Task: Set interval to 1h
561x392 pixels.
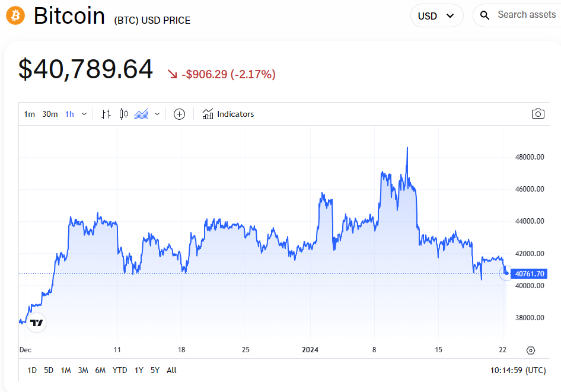Action: (69, 114)
